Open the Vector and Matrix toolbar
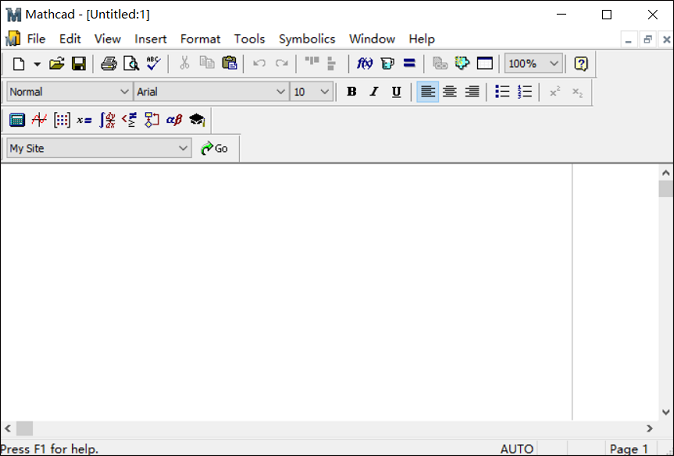This screenshot has height=456, width=674. 61,120
